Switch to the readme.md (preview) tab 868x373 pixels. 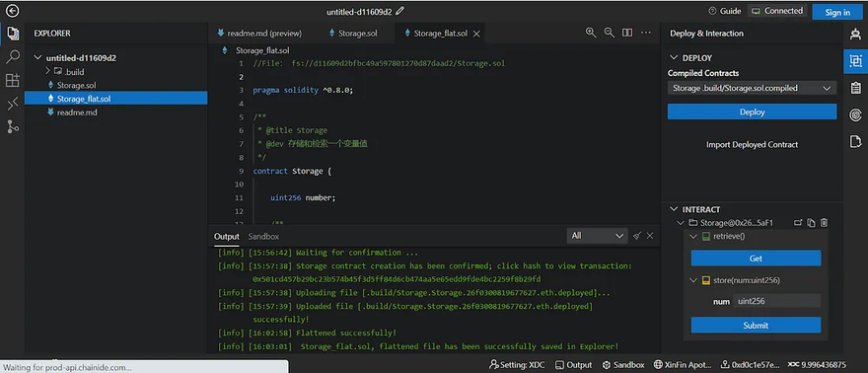coord(259,34)
